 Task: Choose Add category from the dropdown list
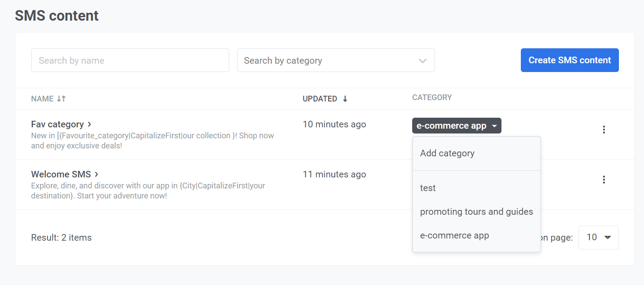pyautogui.click(x=447, y=153)
